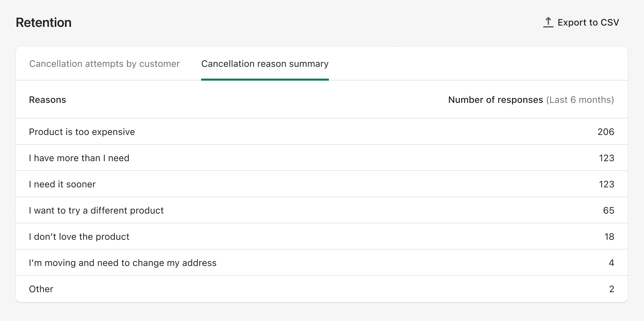Select the Cancellation reason summary tab

click(x=265, y=64)
